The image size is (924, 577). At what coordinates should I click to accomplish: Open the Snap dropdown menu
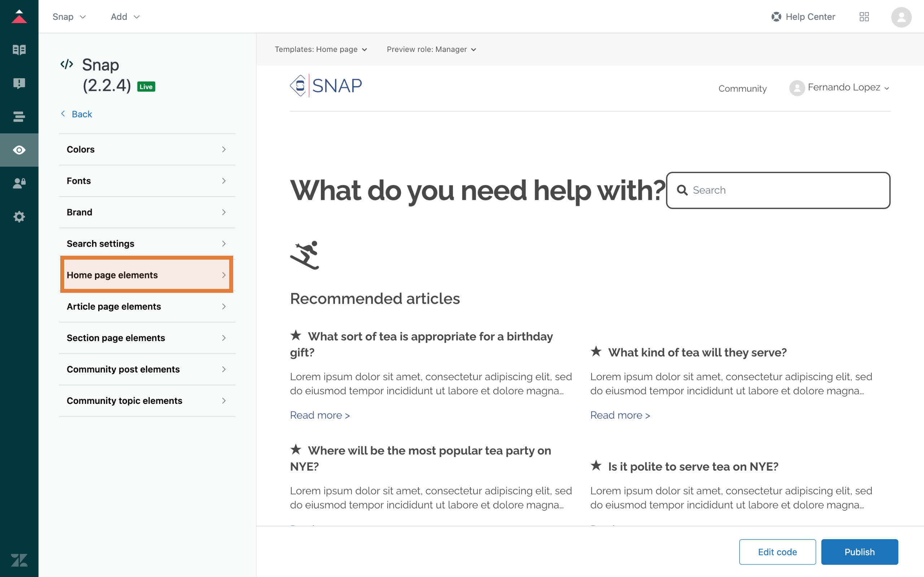click(x=69, y=17)
